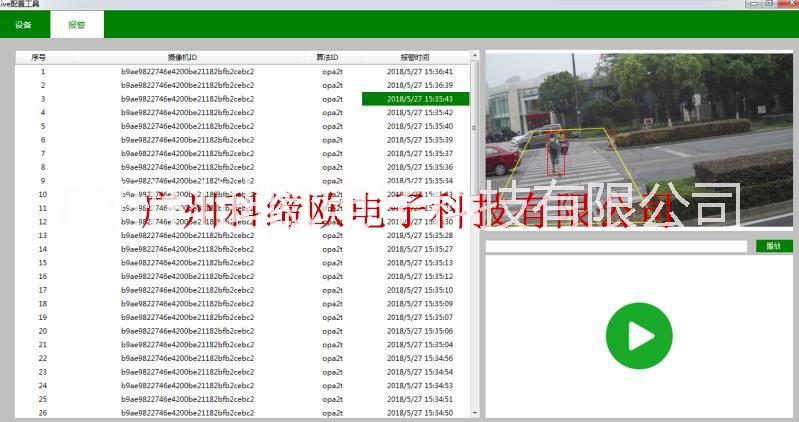Click the opa2t algorithm ID in row 4
Viewport: 799px width, 422px height.
click(332, 113)
